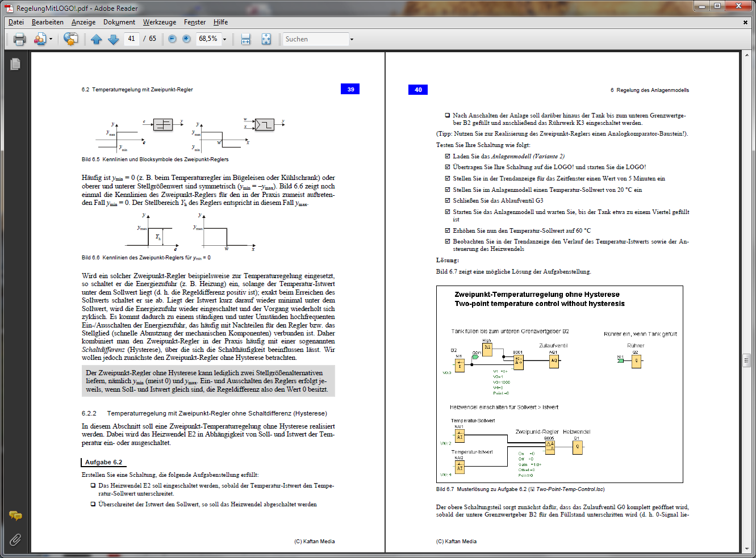Image resolution: width=756 pixels, height=558 pixels.
Task: Expand the collaborate icon dropdown arrow
Action: point(51,39)
